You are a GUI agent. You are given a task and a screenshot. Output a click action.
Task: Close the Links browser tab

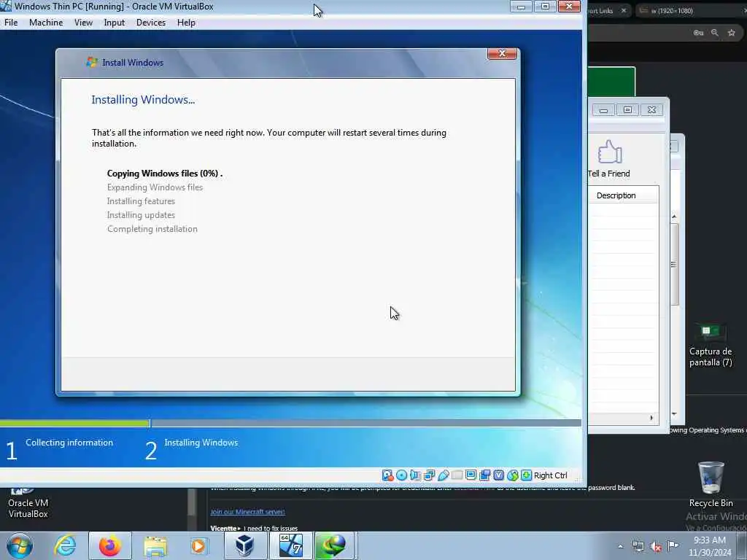624,10
